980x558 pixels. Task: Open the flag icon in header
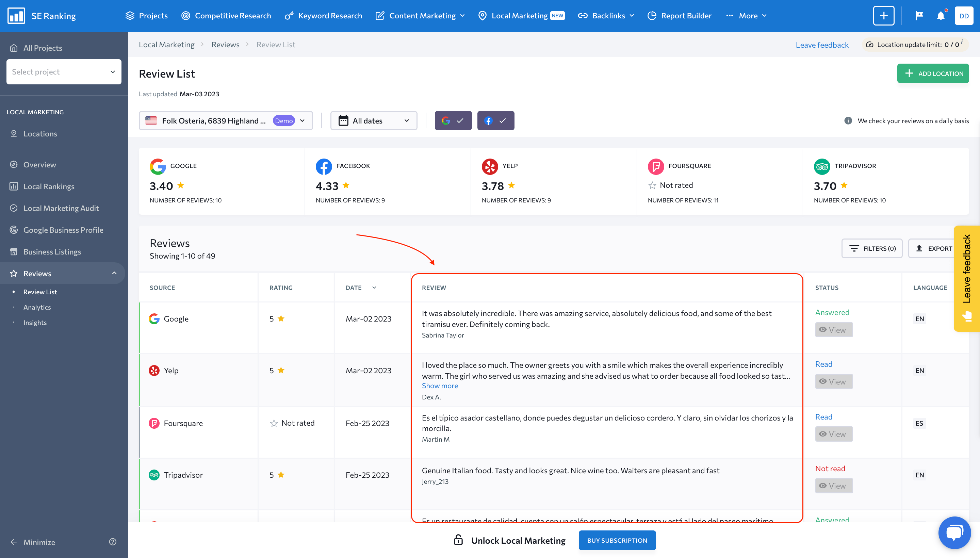(919, 16)
